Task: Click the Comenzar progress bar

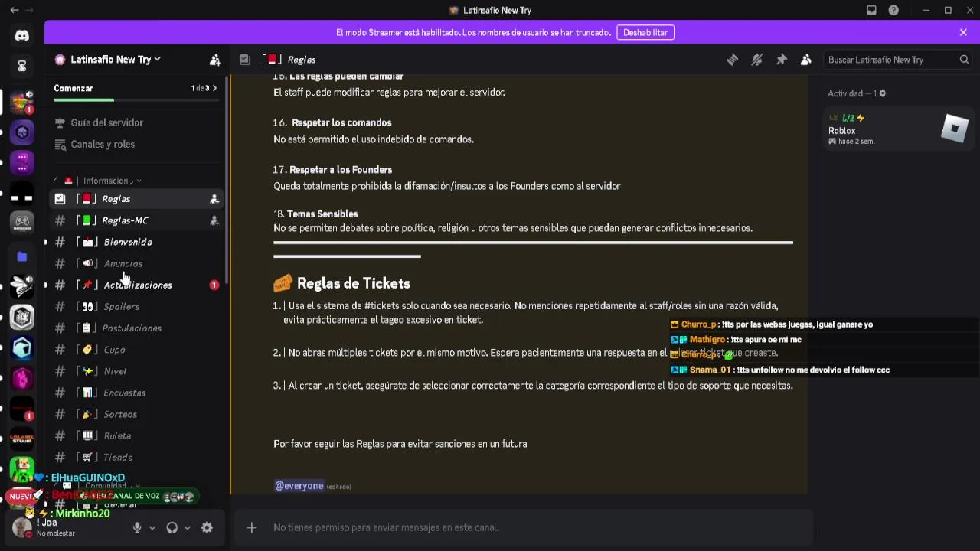Action: [136, 100]
